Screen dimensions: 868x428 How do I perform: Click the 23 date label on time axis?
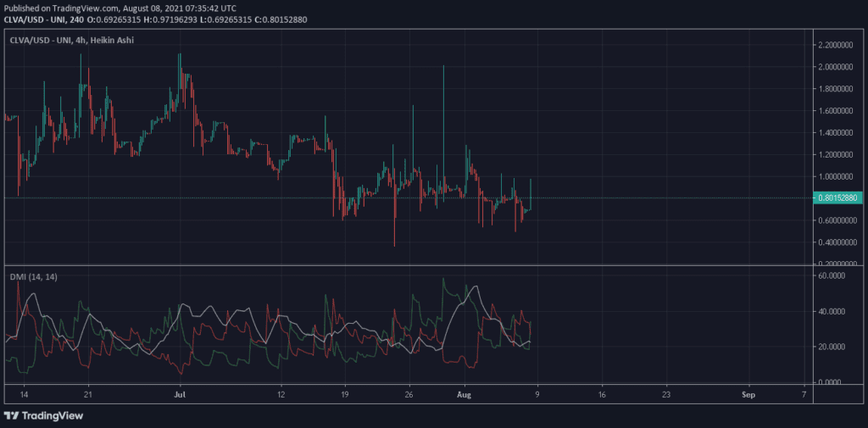[x=665, y=394]
